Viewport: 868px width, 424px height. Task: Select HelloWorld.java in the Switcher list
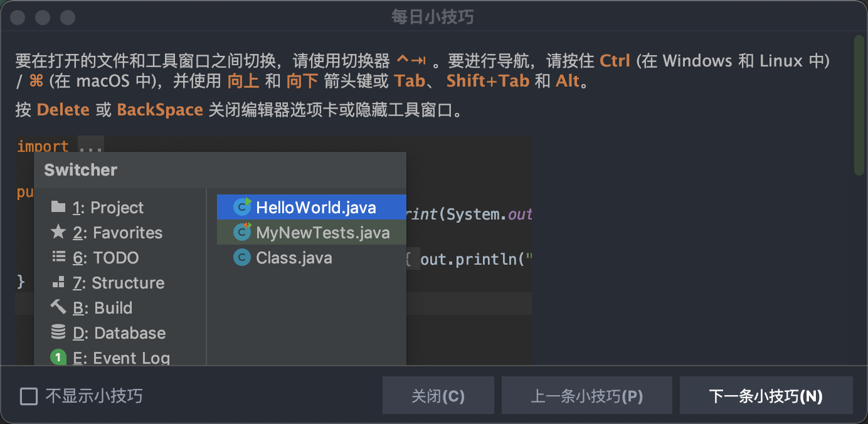click(315, 207)
